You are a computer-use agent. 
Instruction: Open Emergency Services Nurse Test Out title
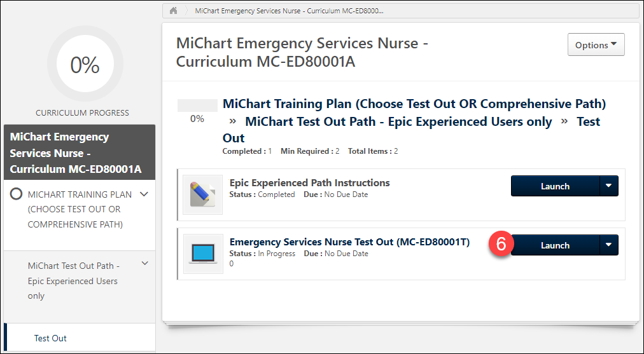tap(349, 242)
